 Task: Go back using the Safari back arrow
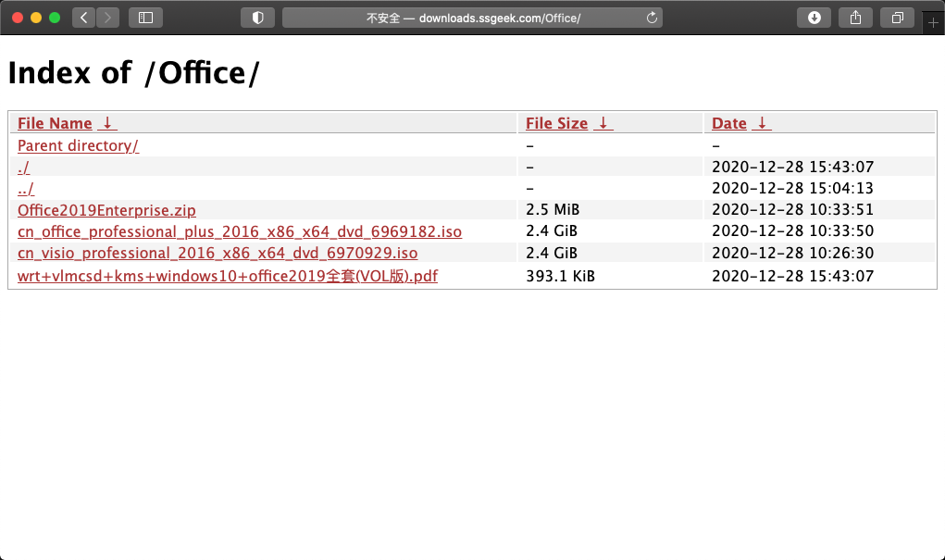click(x=84, y=18)
